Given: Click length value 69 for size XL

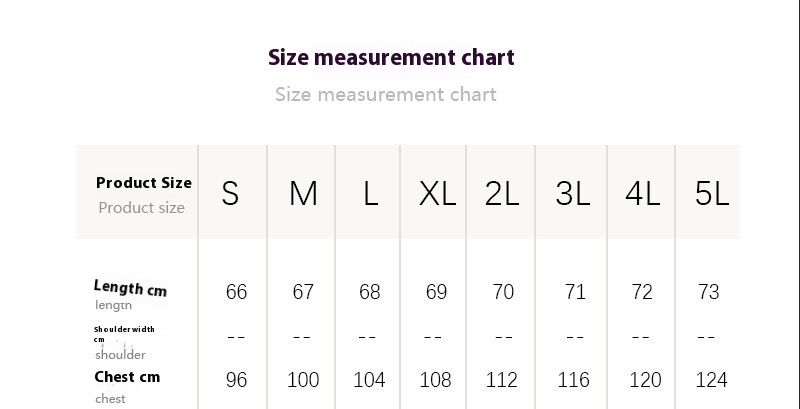Looking at the screenshot, I should [x=436, y=292].
